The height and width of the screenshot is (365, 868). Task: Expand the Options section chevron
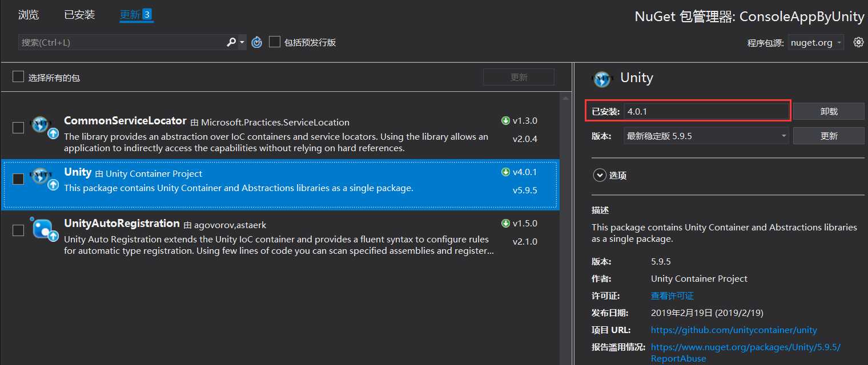tap(600, 175)
